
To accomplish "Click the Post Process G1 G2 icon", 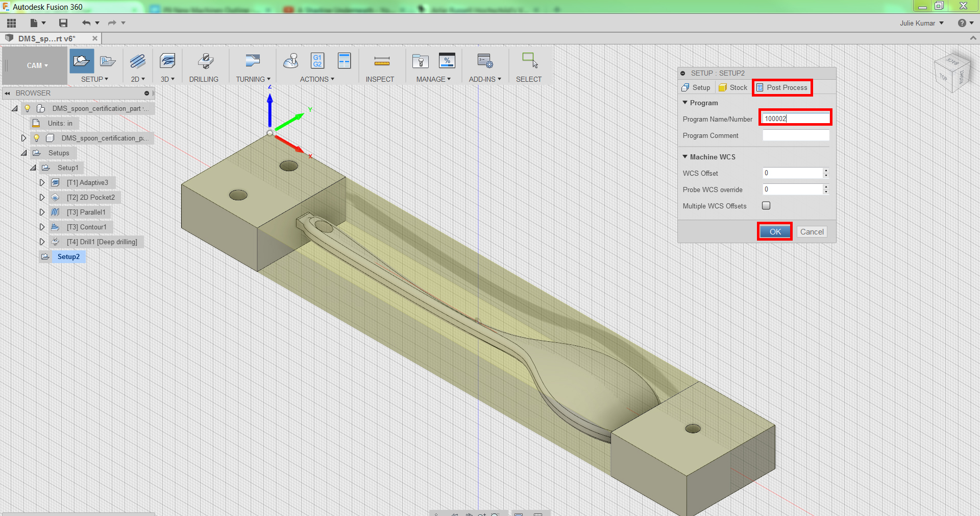I will pyautogui.click(x=317, y=61).
